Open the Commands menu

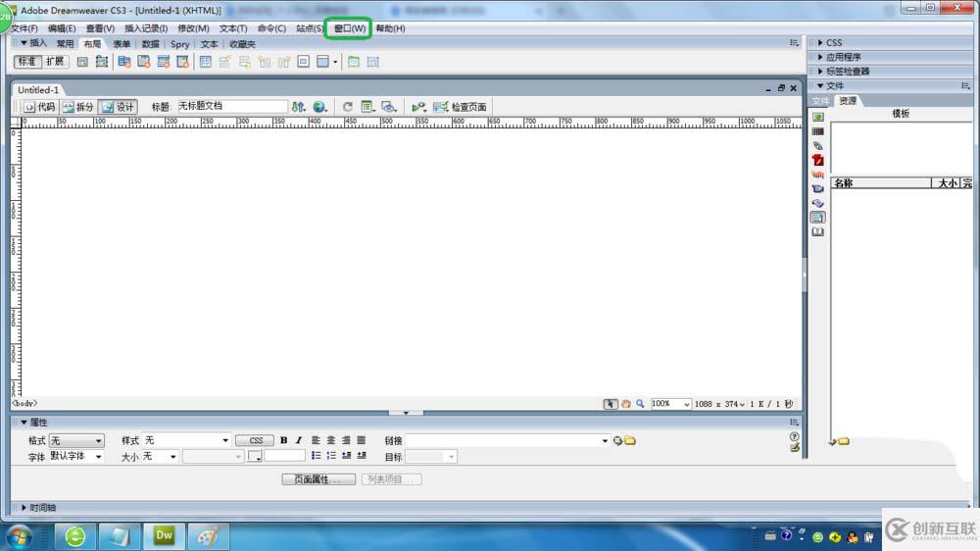(271, 28)
